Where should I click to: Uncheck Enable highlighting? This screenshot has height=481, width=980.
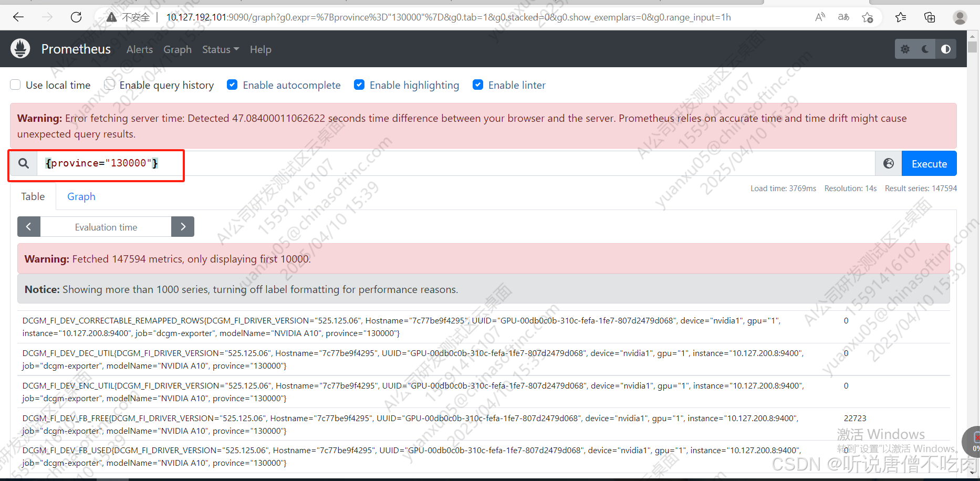pos(359,85)
